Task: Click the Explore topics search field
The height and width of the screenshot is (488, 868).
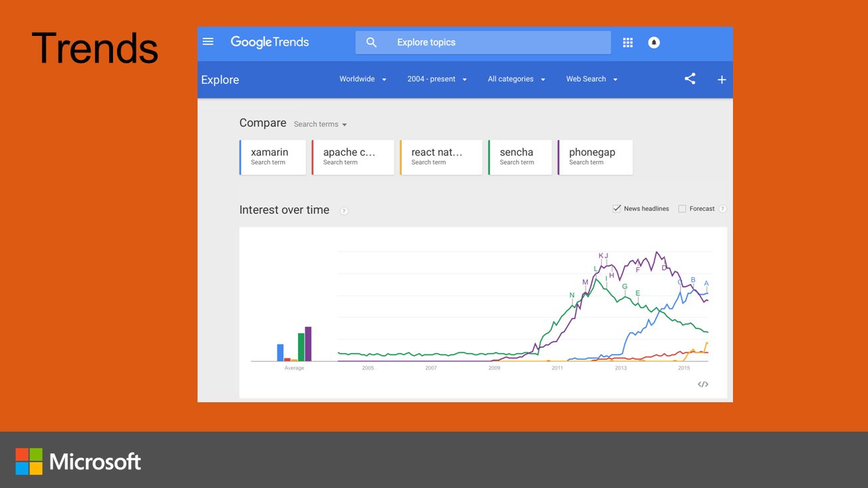Action: (x=483, y=43)
